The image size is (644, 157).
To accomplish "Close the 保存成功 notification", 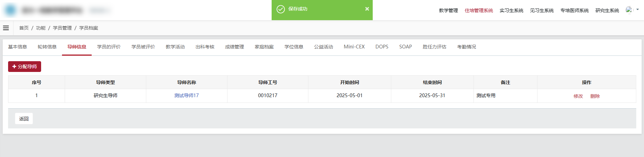I will point(367,9).
